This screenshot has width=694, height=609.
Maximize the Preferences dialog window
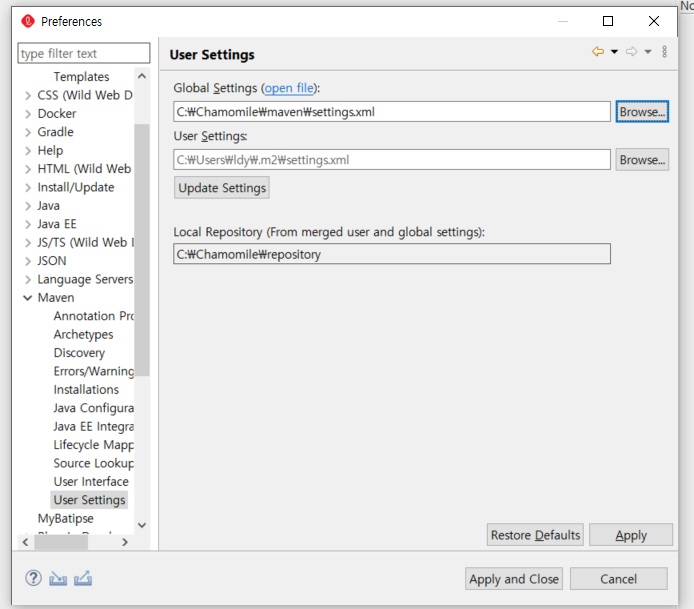(x=608, y=21)
